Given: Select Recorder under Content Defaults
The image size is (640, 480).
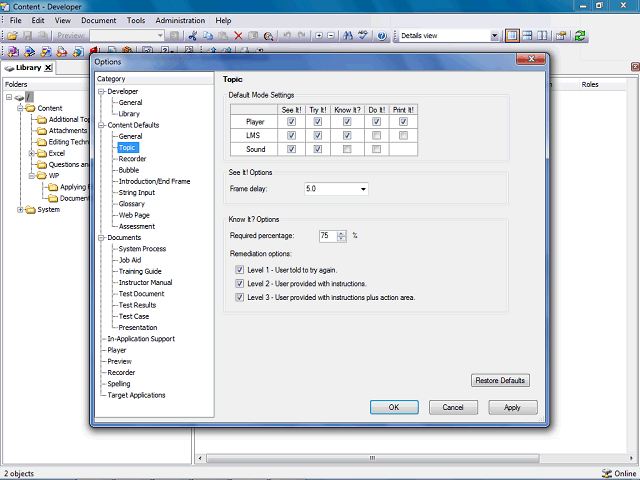Looking at the screenshot, I should point(132,159).
